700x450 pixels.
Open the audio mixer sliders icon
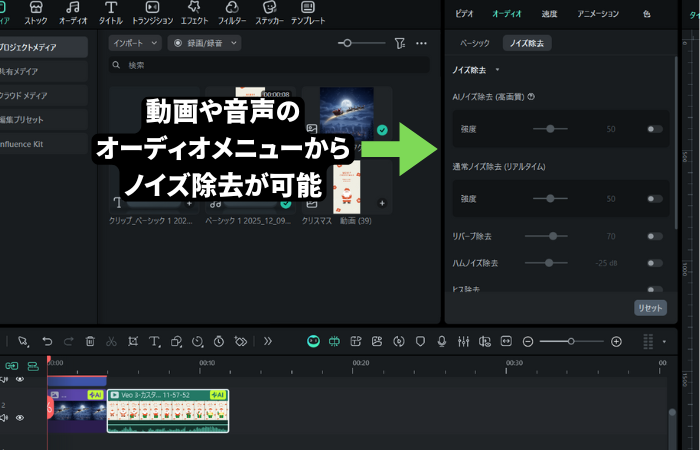tap(463, 342)
